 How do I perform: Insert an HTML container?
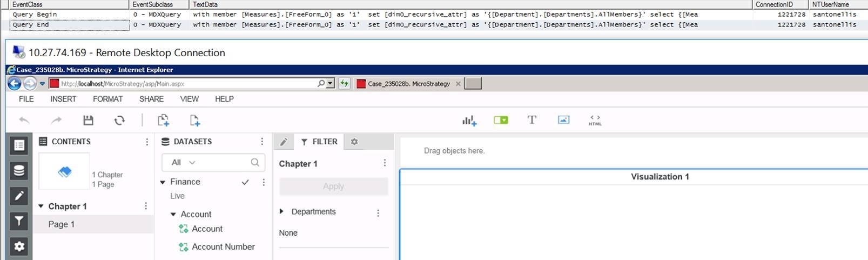(x=595, y=120)
